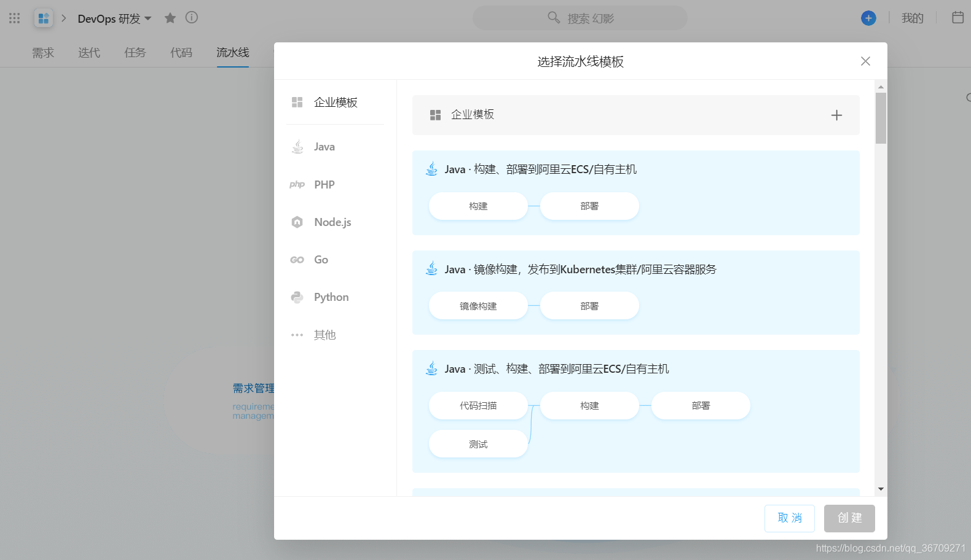Select Node.js category label in sidebar
The width and height of the screenshot is (971, 560).
[332, 222]
